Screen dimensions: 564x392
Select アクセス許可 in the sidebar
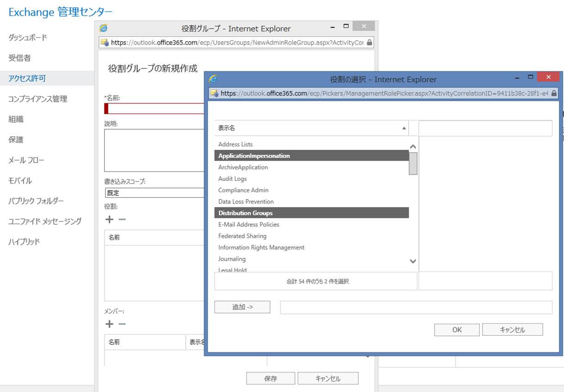[27, 78]
